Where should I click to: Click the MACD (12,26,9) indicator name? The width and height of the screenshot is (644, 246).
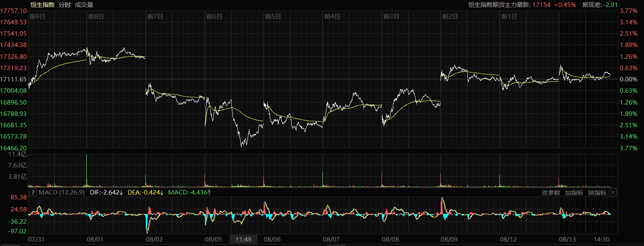[x=62, y=193]
